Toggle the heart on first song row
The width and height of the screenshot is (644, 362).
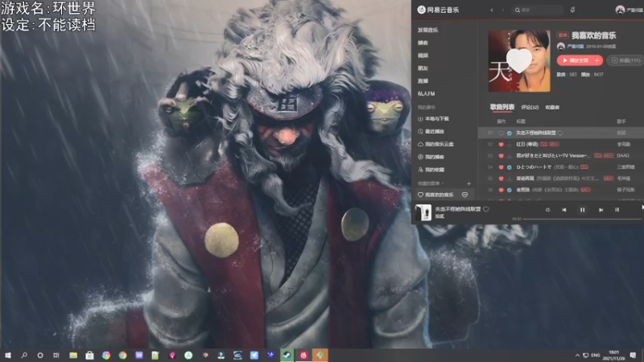(501, 133)
